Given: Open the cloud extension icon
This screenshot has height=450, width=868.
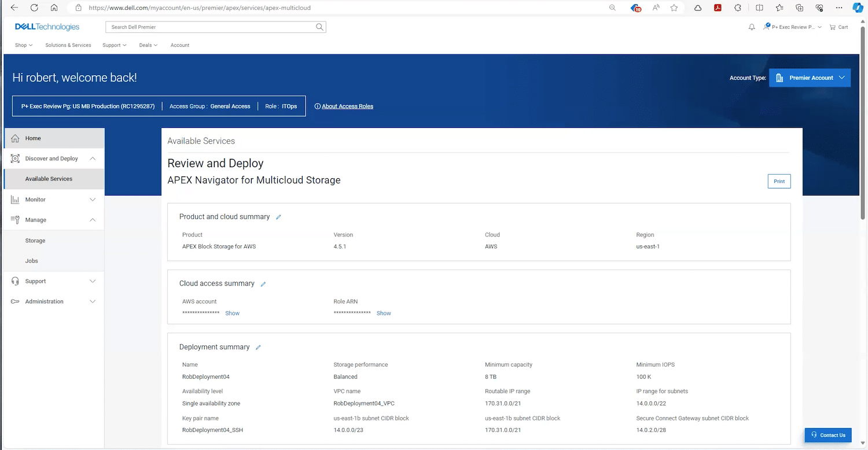Looking at the screenshot, I should (698, 8).
